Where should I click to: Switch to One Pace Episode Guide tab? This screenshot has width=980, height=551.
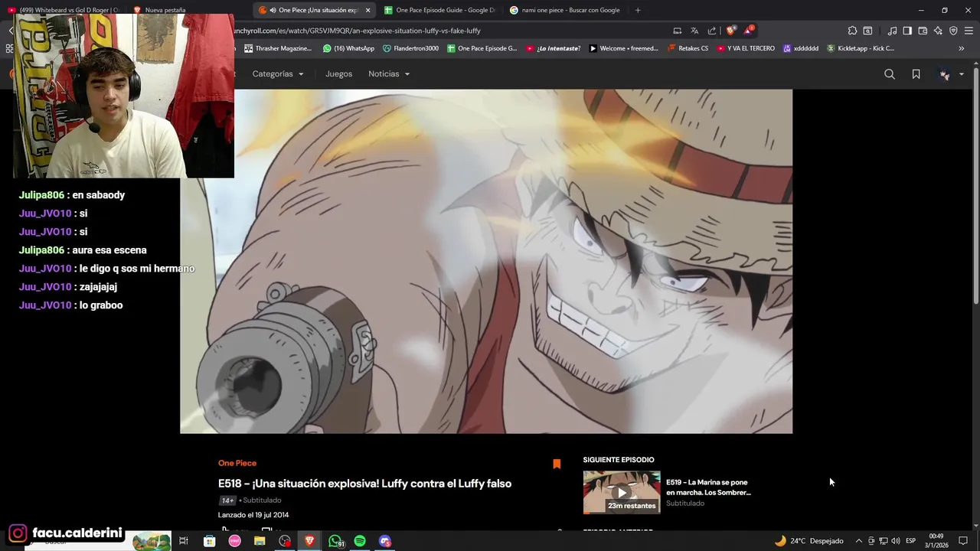[439, 10]
